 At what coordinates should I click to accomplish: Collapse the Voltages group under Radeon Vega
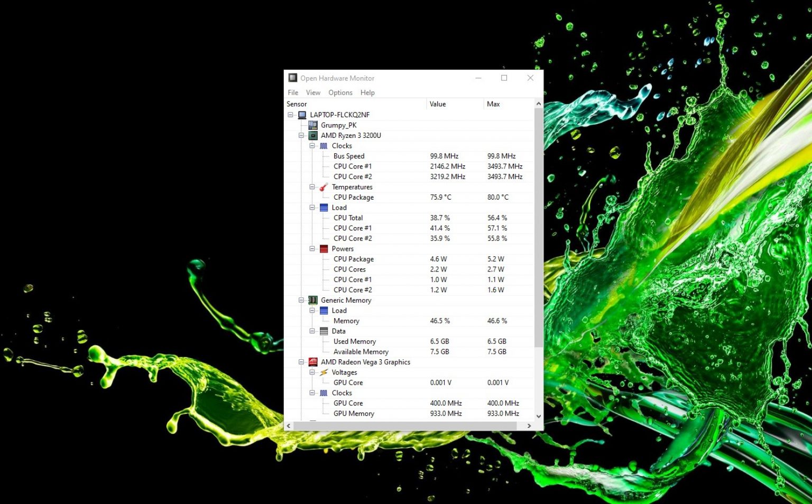(312, 372)
